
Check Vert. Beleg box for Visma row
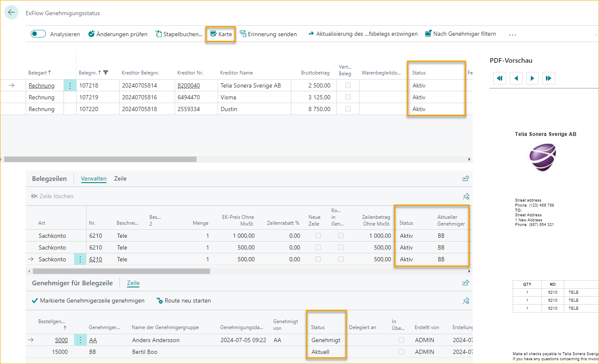tap(348, 97)
